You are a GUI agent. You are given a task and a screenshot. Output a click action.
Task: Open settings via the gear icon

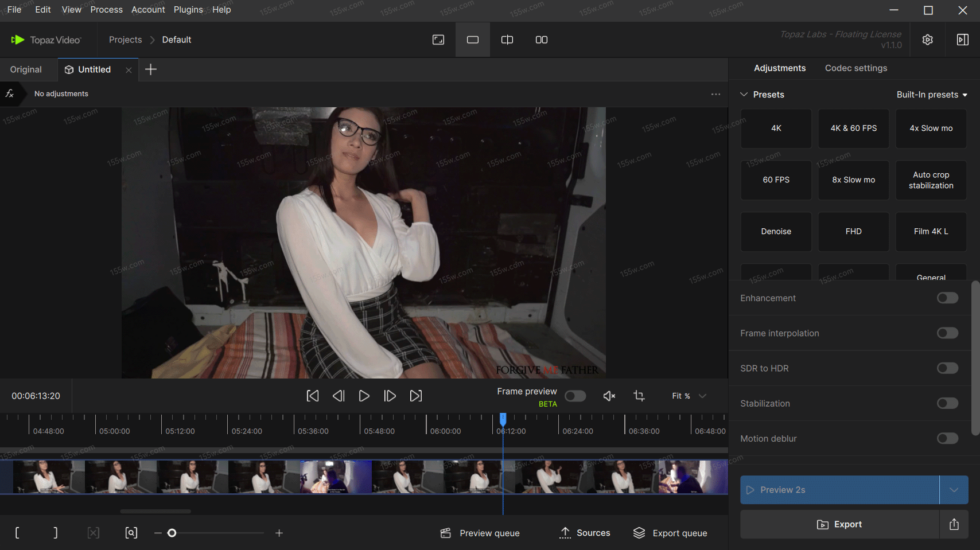pyautogui.click(x=927, y=40)
